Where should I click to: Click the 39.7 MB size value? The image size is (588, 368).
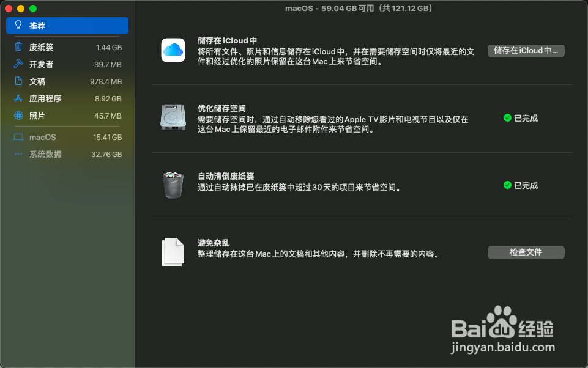108,64
